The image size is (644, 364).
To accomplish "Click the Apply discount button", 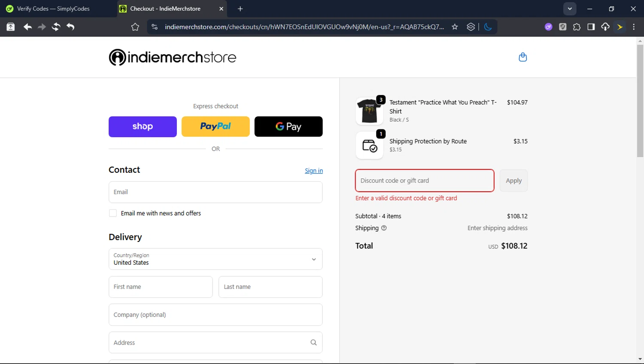I will (x=513, y=180).
